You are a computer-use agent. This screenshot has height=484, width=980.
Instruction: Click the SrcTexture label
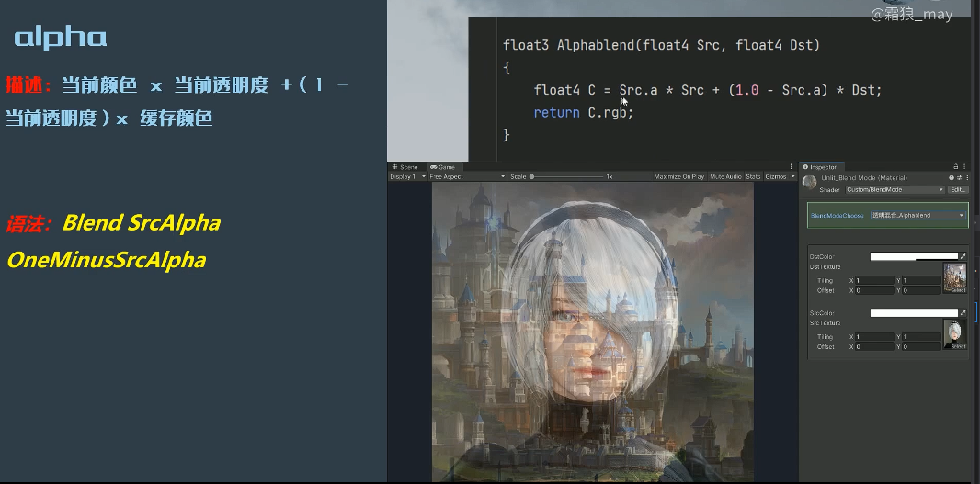pyautogui.click(x=825, y=323)
